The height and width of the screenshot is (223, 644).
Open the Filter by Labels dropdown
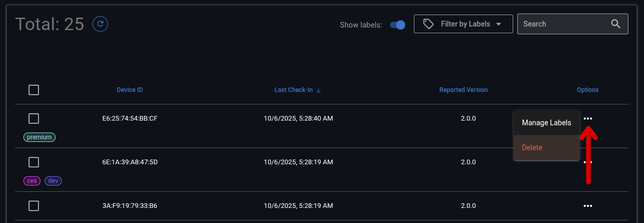(x=463, y=24)
